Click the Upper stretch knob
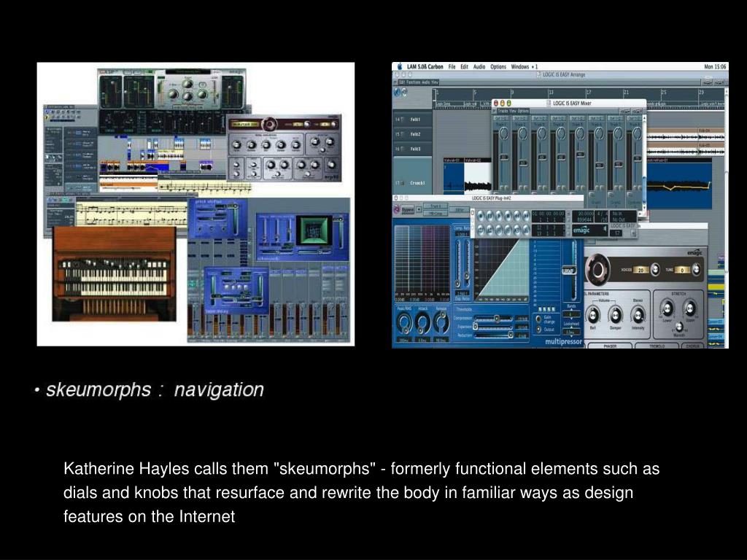Image resolution: width=747 pixels, height=560 pixels. [x=689, y=308]
